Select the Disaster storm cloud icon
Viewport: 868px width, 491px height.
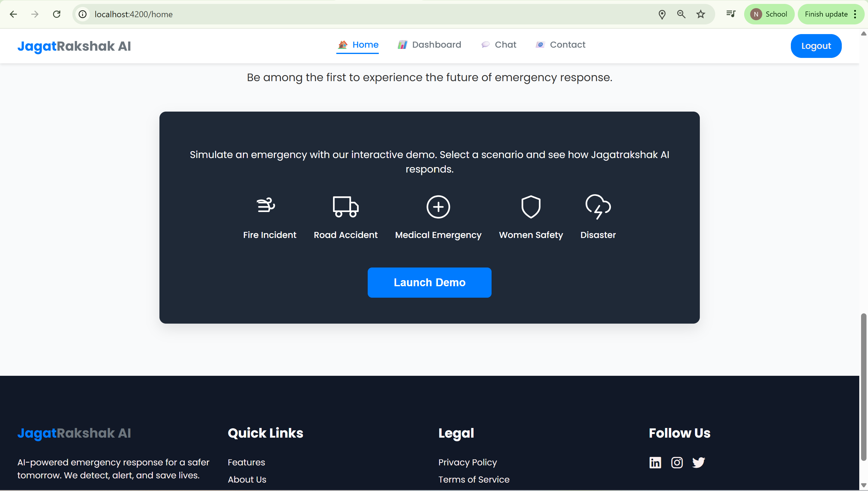click(x=598, y=206)
